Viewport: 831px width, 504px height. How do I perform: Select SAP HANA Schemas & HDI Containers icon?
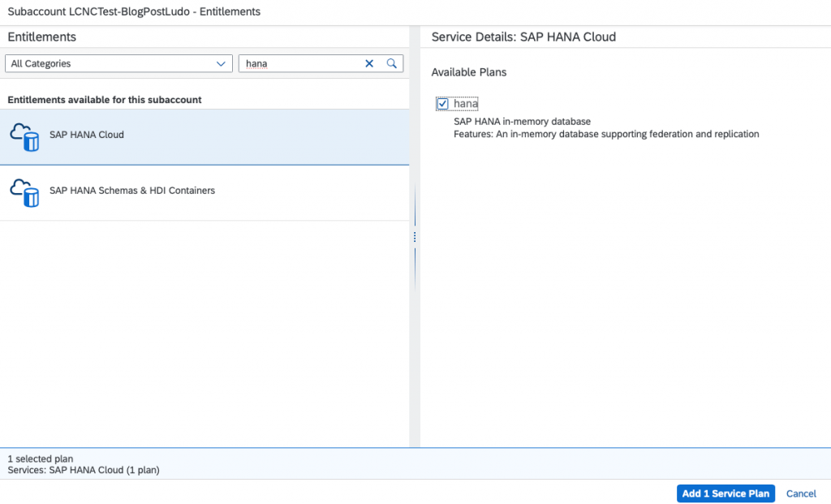click(25, 192)
